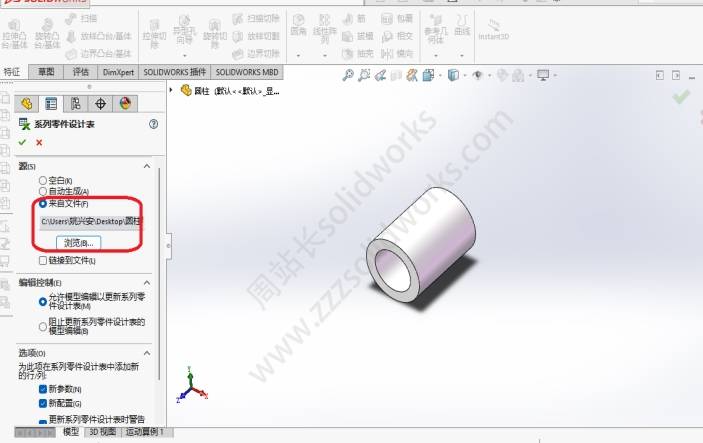Open Hole Wizard dropdown arrow
Viewport: 703px width, 443px height.
[x=184, y=56]
